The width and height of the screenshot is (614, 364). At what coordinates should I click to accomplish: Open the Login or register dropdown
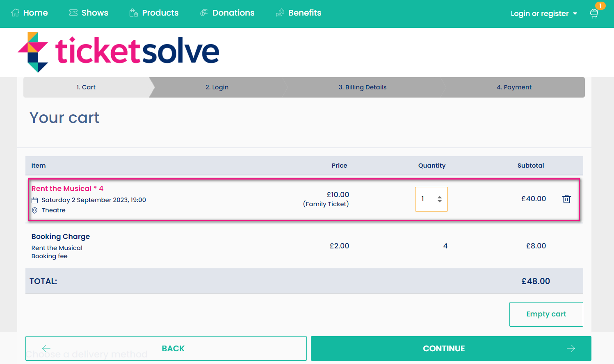pyautogui.click(x=544, y=13)
